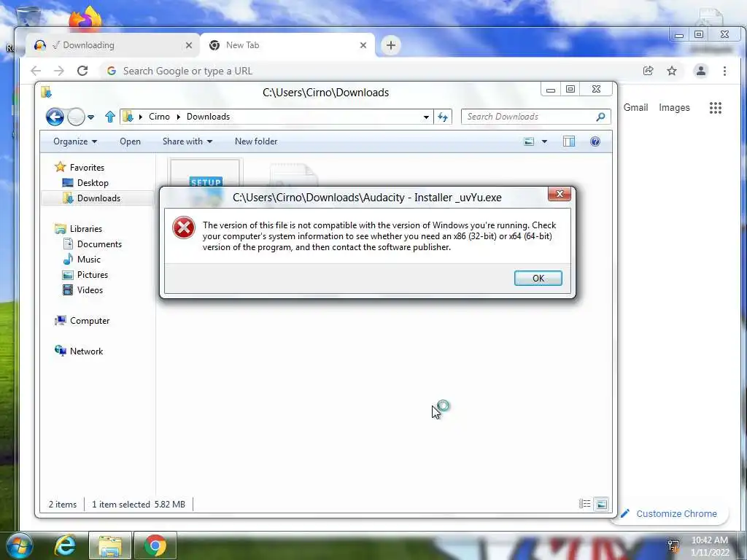Image resolution: width=747 pixels, height=560 pixels.
Task: Switch to details view icon in status bar
Action: (x=584, y=504)
